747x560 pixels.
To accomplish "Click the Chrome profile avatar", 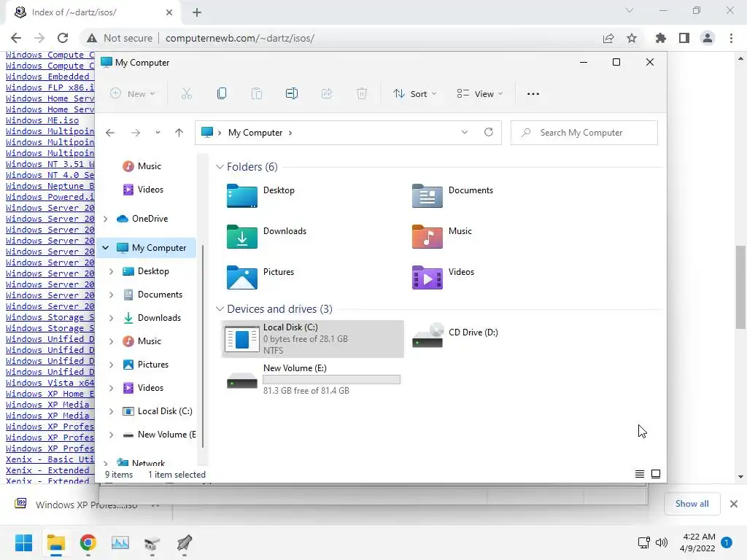I will click(x=708, y=38).
